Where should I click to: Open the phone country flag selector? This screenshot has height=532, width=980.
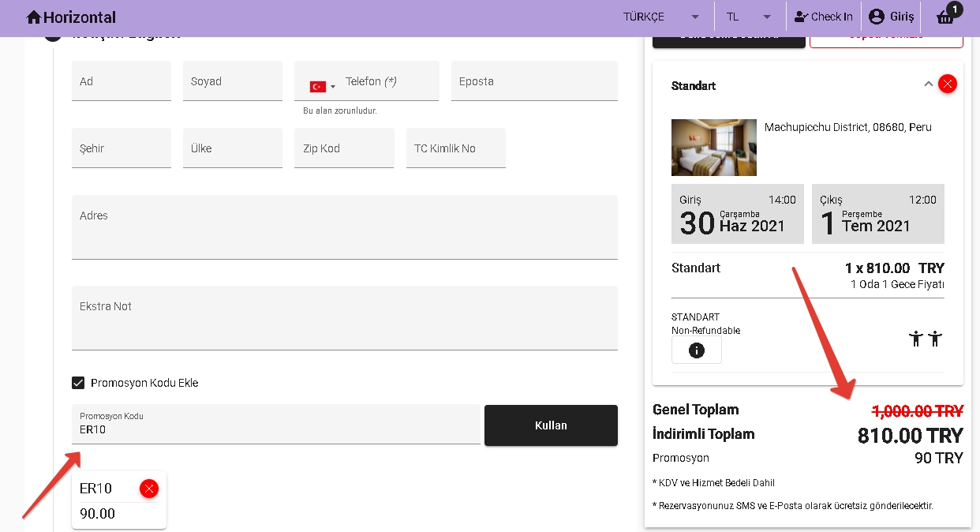322,86
